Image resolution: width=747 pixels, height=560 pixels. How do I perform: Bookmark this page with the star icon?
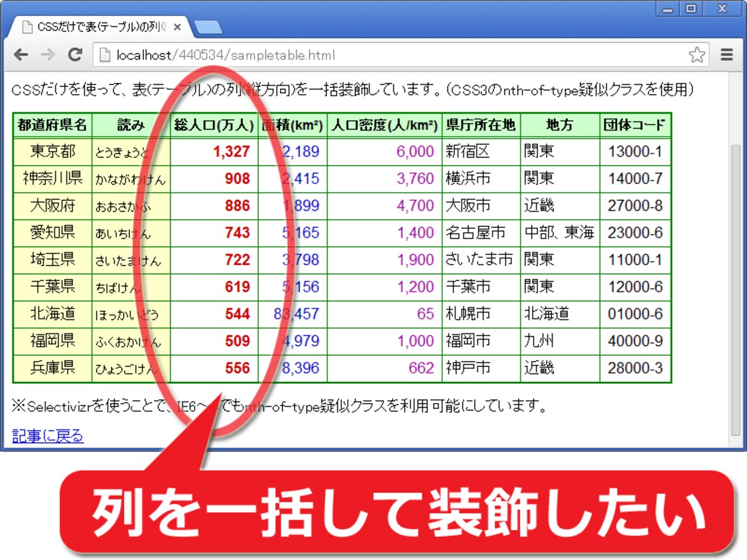click(x=697, y=55)
